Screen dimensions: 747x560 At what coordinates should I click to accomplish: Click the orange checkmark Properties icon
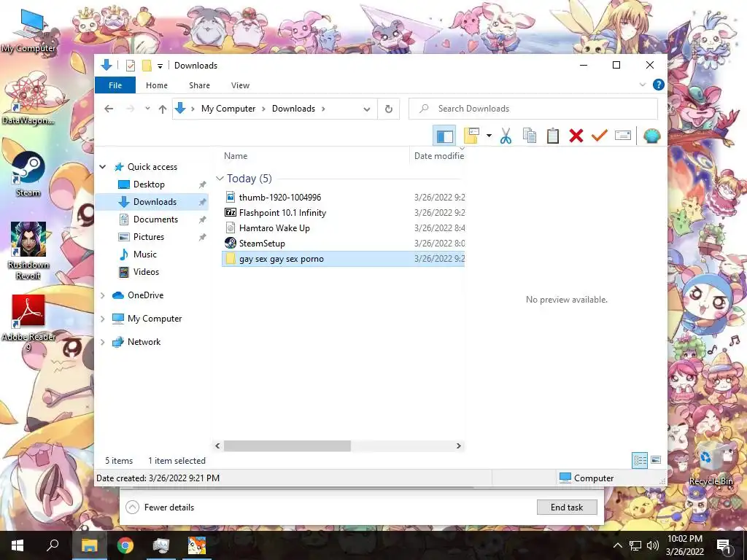600,136
